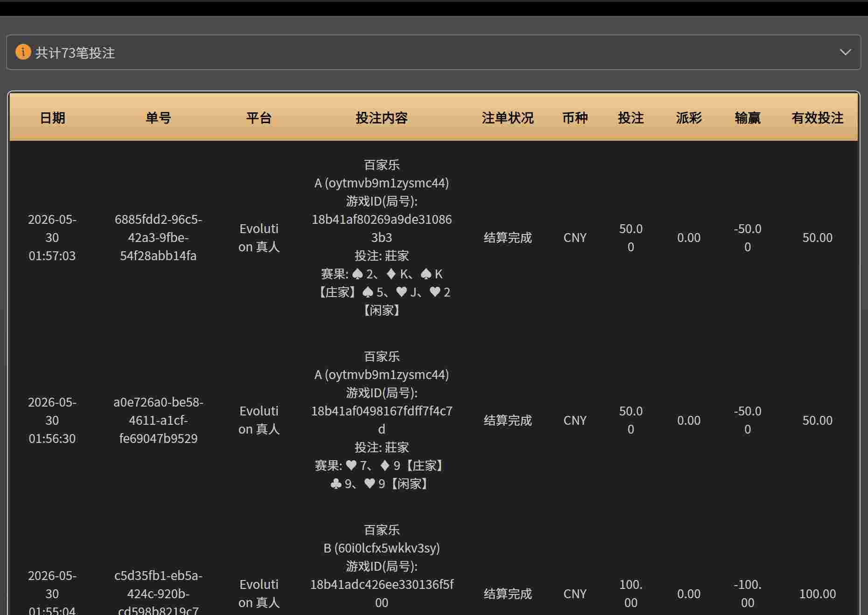Click Evolution 真人 in the 01:56:30 row
This screenshot has width=868, height=615.
coord(259,420)
